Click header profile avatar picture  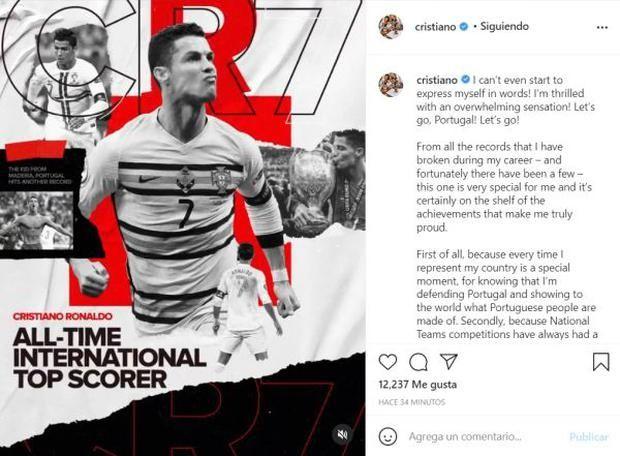(x=391, y=26)
